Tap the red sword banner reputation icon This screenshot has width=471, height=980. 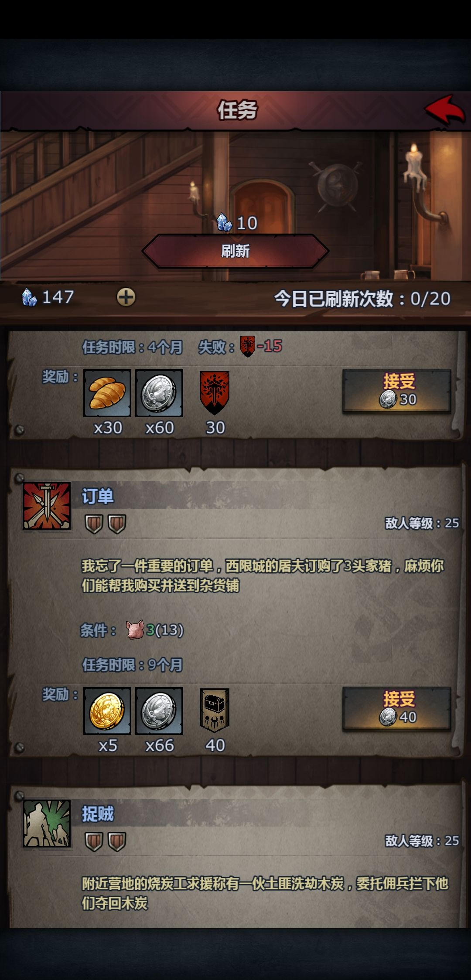tap(214, 393)
